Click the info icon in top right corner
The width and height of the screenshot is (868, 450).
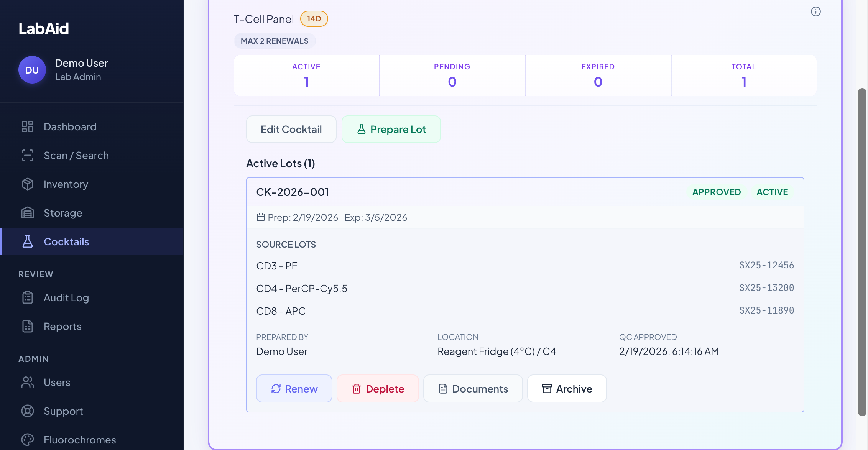point(815,11)
